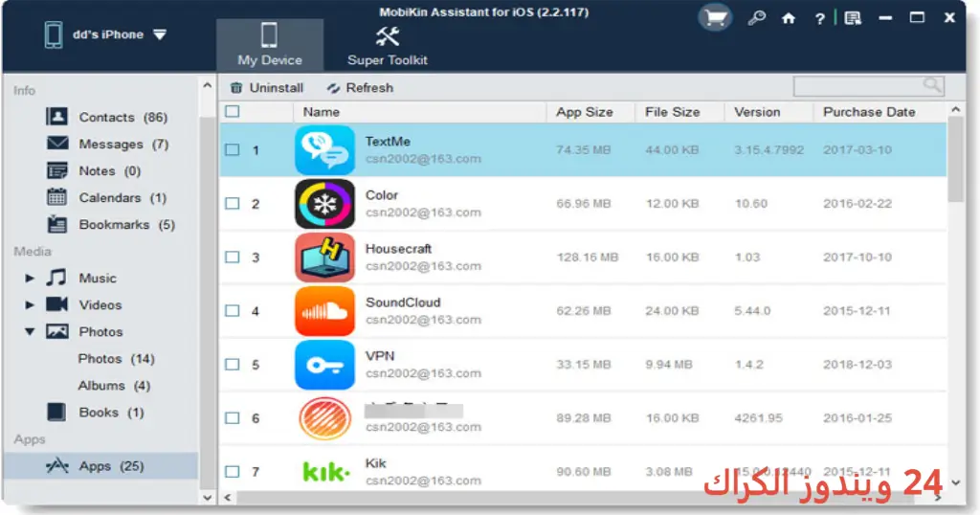Collapse the Photos tree node
This screenshot has width=980, height=515.
(30, 332)
